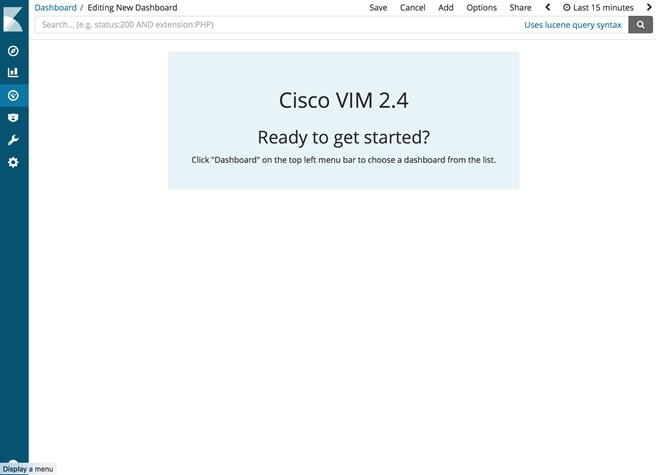
Task: Move time range backward with left chevron
Action: (547, 7)
